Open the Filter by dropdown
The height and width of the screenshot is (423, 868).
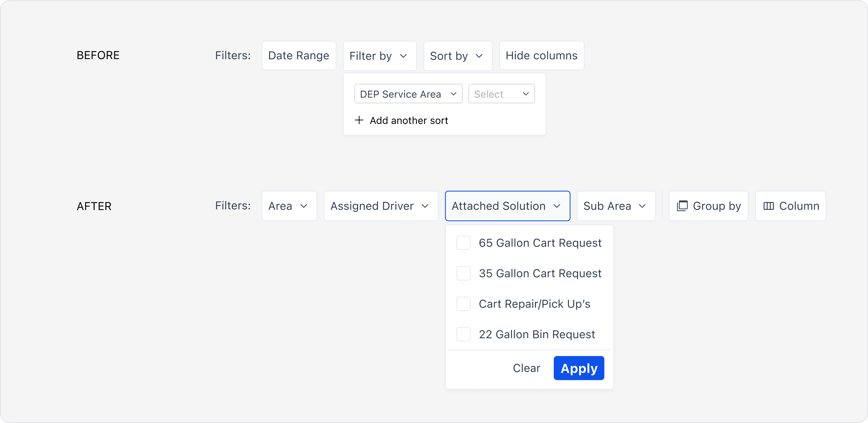pos(380,56)
